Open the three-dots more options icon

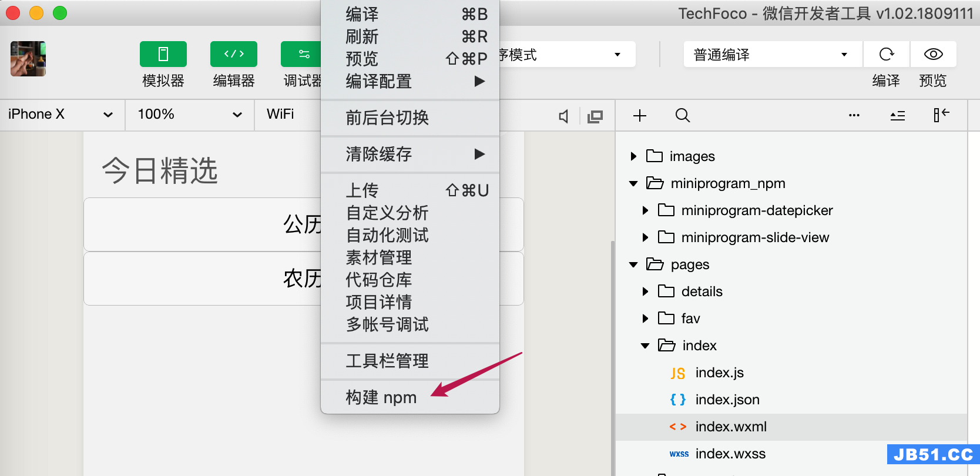[854, 115]
